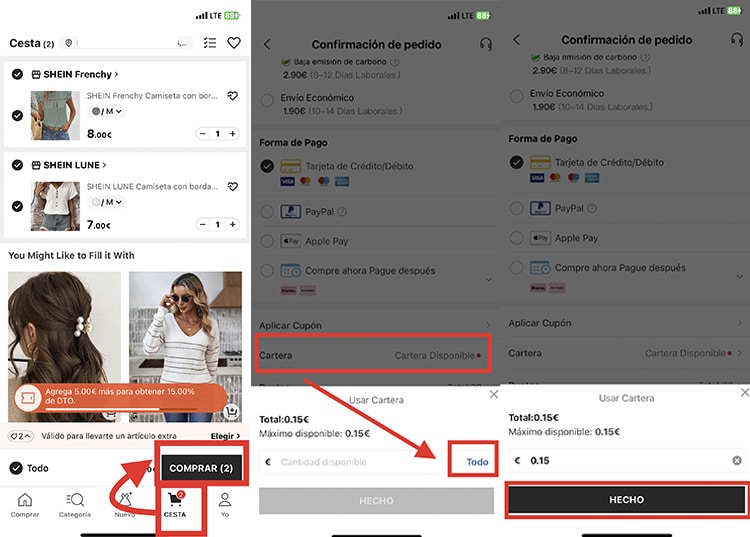Uncheck the LUNE shirt item checkbox
This screenshot has width=750, height=537.
[17, 206]
